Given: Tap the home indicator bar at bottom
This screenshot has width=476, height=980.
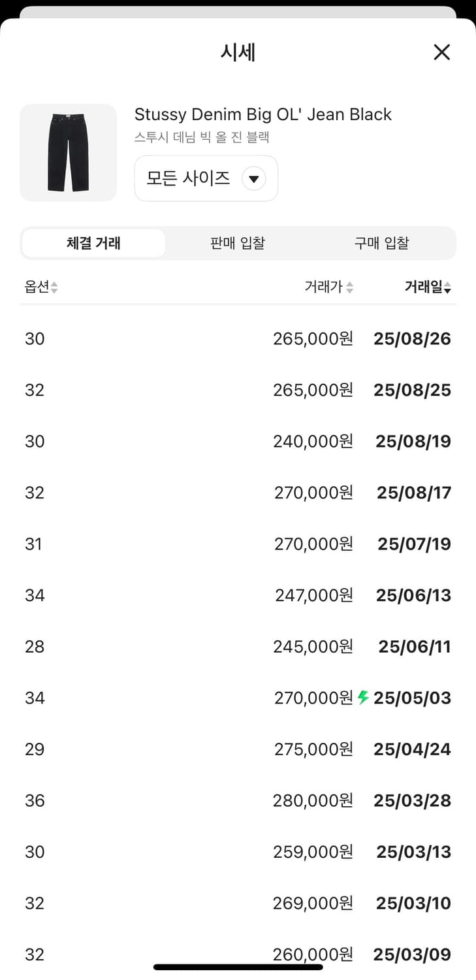Looking at the screenshot, I should [238, 967].
